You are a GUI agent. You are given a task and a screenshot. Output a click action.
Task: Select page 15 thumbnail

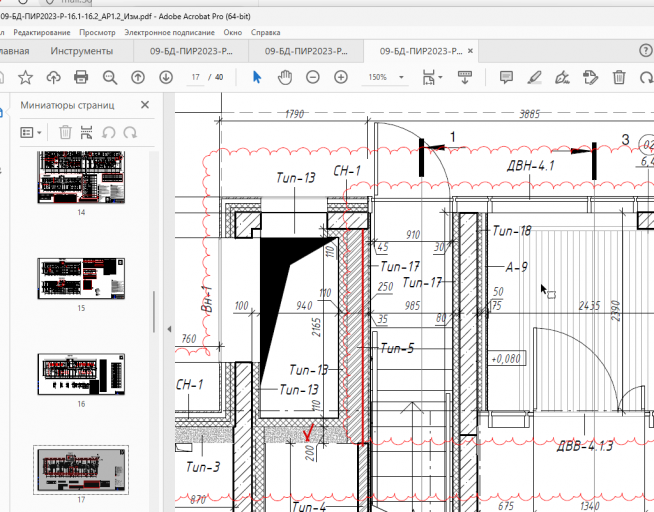[x=81, y=279]
